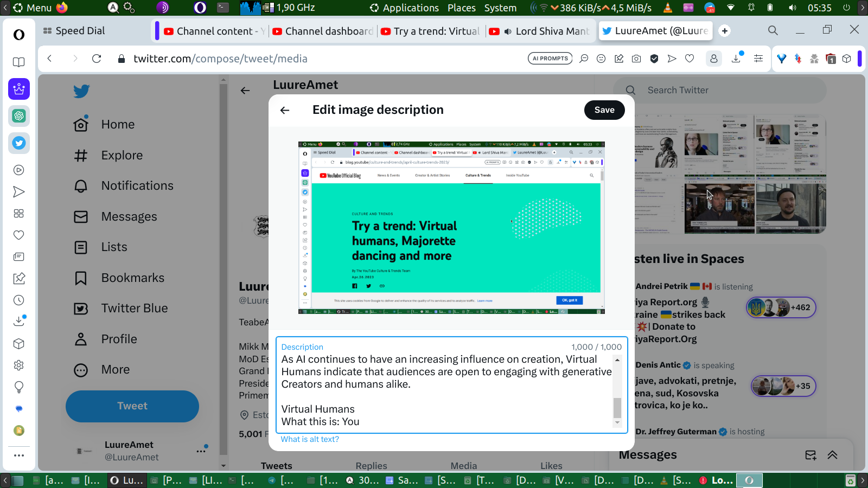Open ChatGPT in the Opera sidebar
Screen dimensions: 868x488
(x=19, y=116)
